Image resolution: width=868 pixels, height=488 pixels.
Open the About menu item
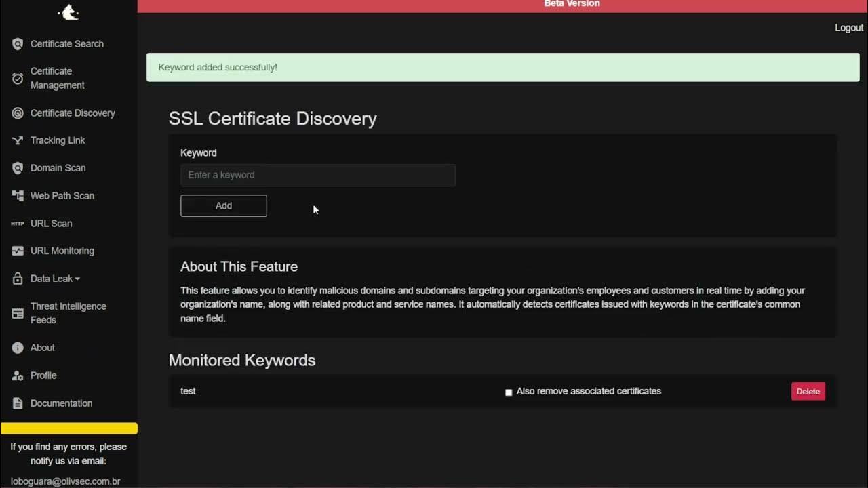[x=42, y=348]
